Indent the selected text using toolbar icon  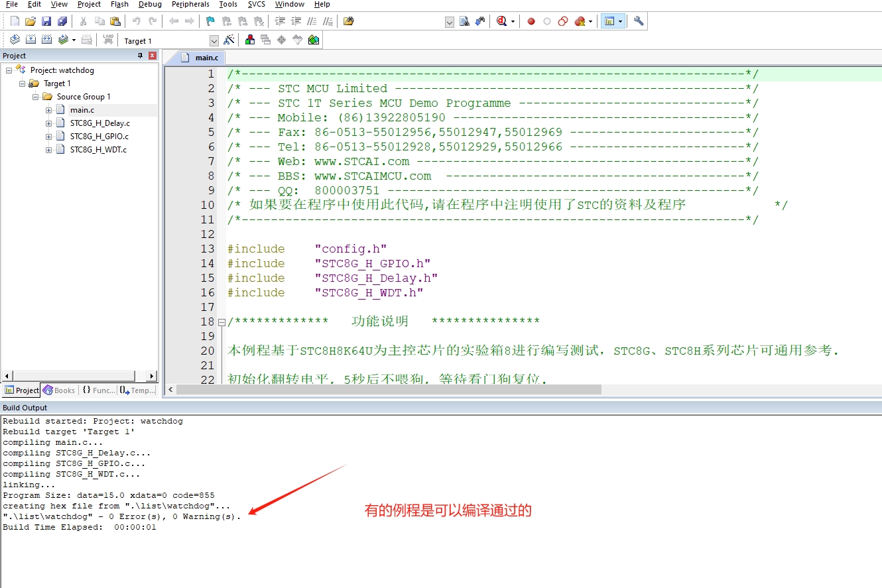[x=280, y=21]
